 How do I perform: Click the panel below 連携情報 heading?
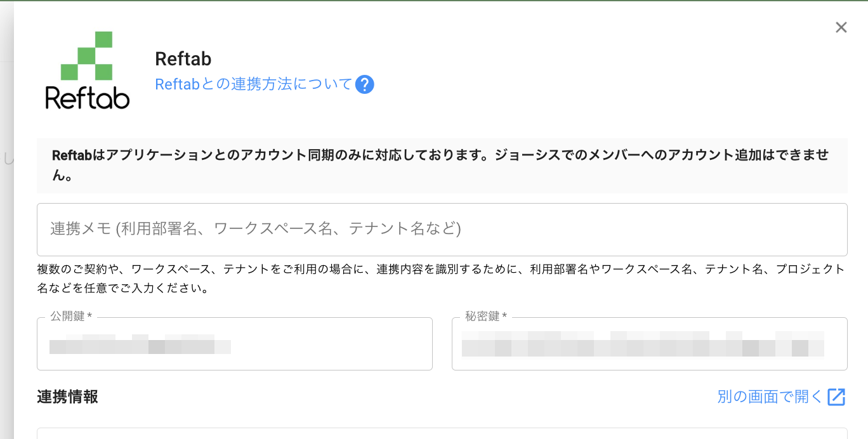(x=442, y=433)
